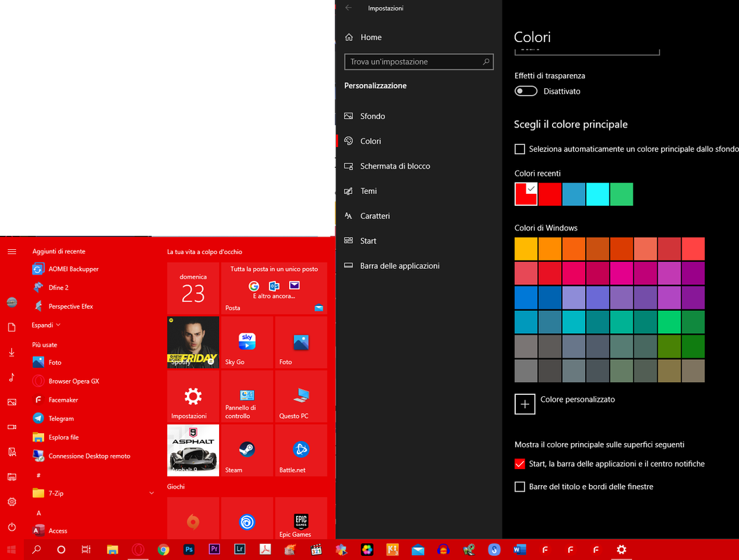Screen dimensions: 739x560
Task: Click the Opera GX taskbar icon
Action: point(138,549)
